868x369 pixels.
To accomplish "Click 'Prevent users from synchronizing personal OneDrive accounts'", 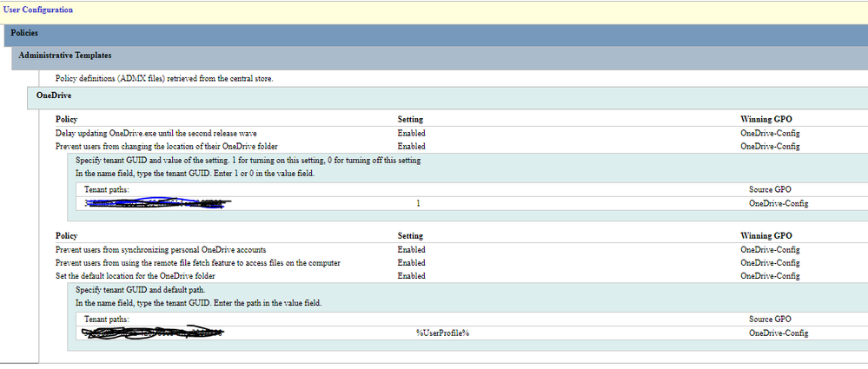I will pos(161,250).
